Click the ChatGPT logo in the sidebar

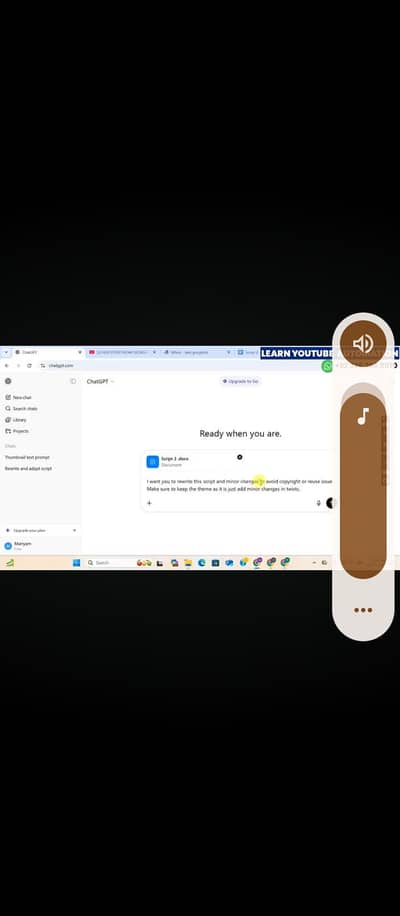pyautogui.click(x=8, y=381)
